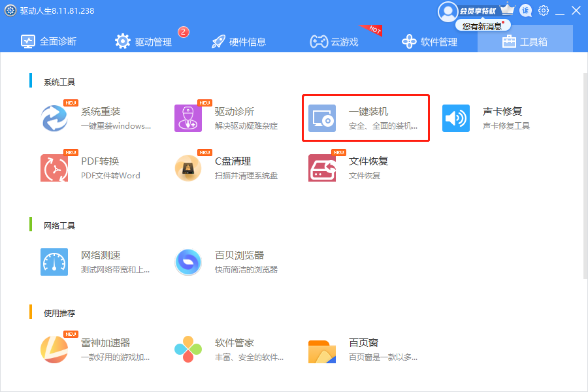Select the highlighted 一键装机 tool
The image size is (588, 392).
click(366, 118)
